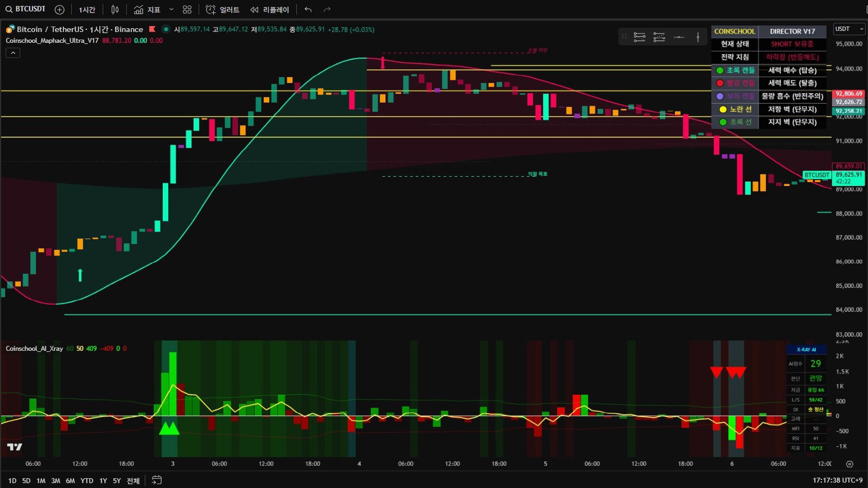
Task: Click the DIRECTOR V17 table header cell
Action: point(792,31)
